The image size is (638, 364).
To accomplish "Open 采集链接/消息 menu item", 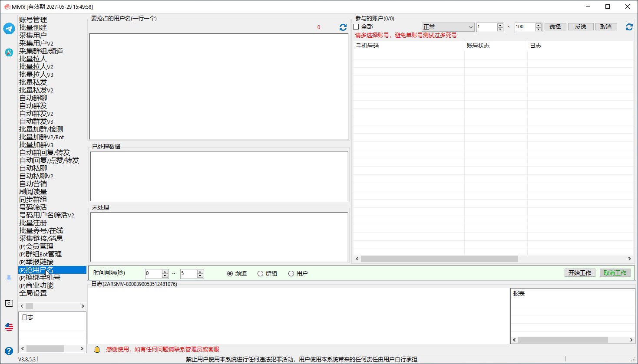I will pos(41,239).
